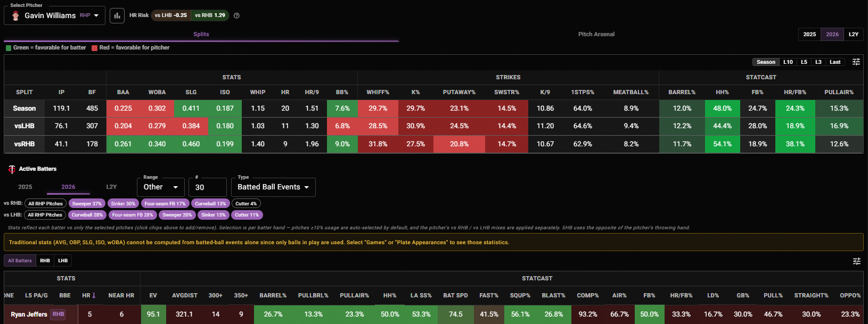Click the vs RHB 1.29 risk badge

pyautogui.click(x=210, y=15)
